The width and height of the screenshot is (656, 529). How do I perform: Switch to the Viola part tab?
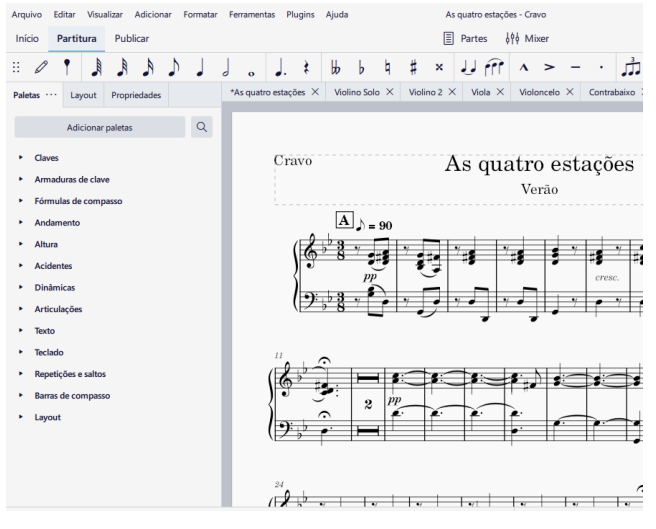(x=481, y=92)
